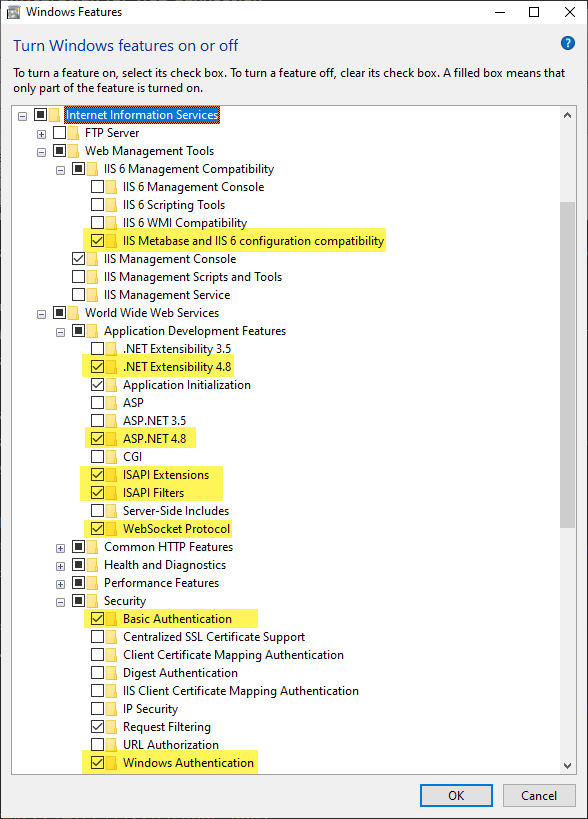The width and height of the screenshot is (588, 819).
Task: Check the Server-Side Includes checkbox
Action: (97, 511)
